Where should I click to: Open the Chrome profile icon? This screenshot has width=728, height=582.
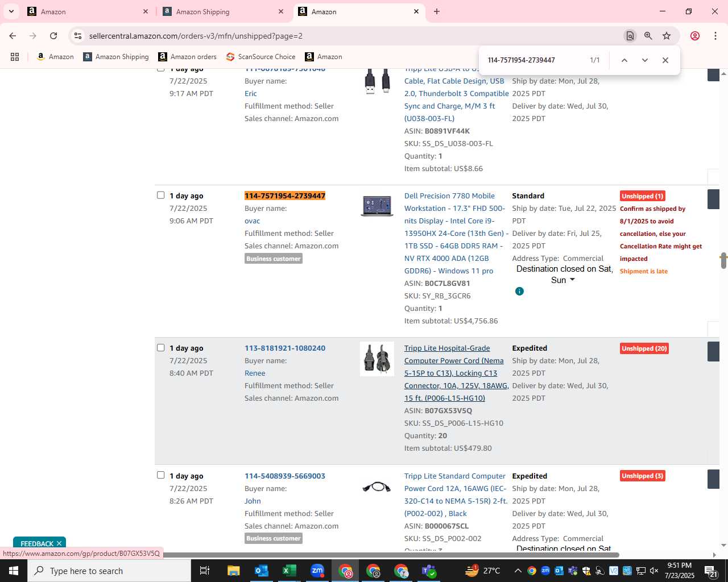pos(695,36)
